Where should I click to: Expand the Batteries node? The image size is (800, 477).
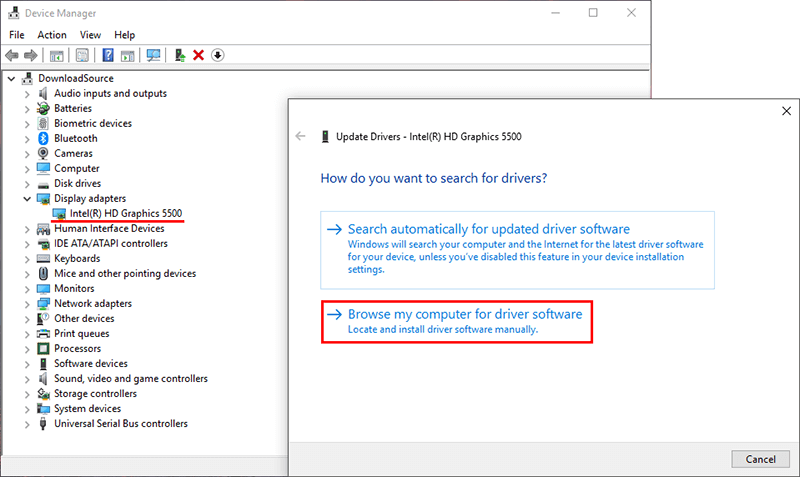point(27,109)
